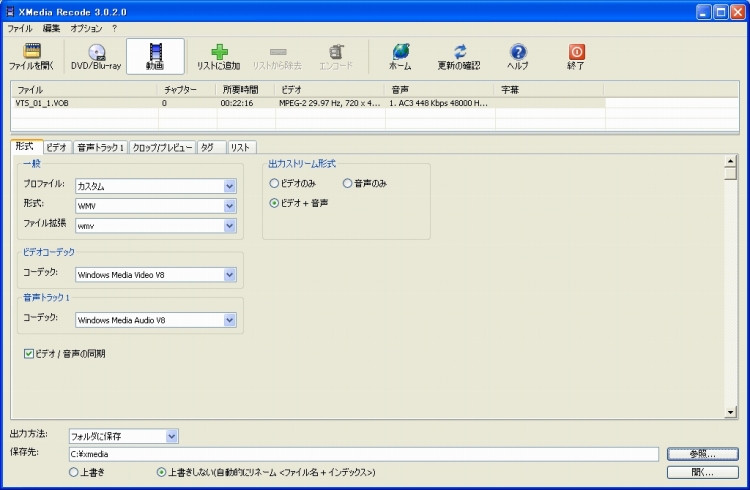Select the ビデオのみ radio option
The image size is (750, 490).
(274, 183)
